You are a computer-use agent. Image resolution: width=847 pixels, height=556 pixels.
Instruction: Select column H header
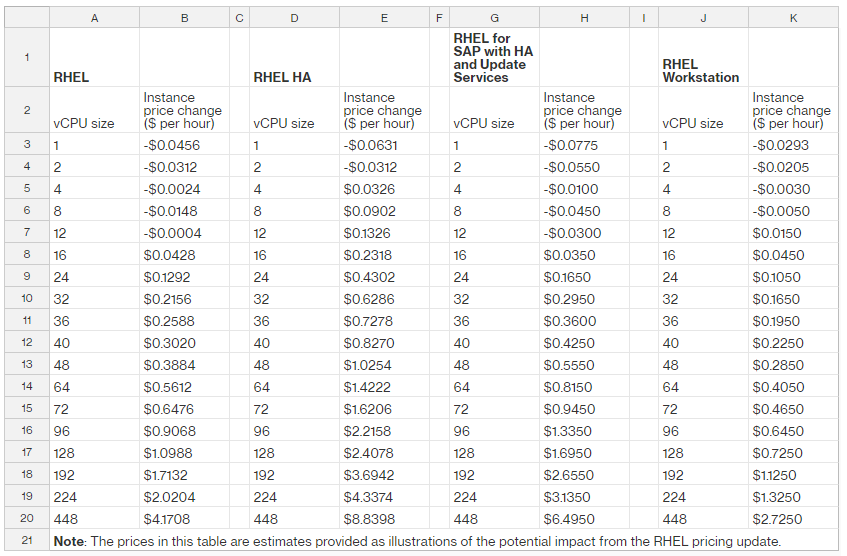click(584, 18)
